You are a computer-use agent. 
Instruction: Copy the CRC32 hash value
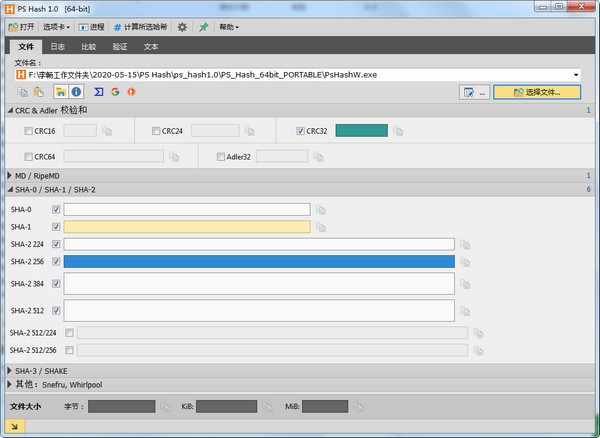pos(398,131)
